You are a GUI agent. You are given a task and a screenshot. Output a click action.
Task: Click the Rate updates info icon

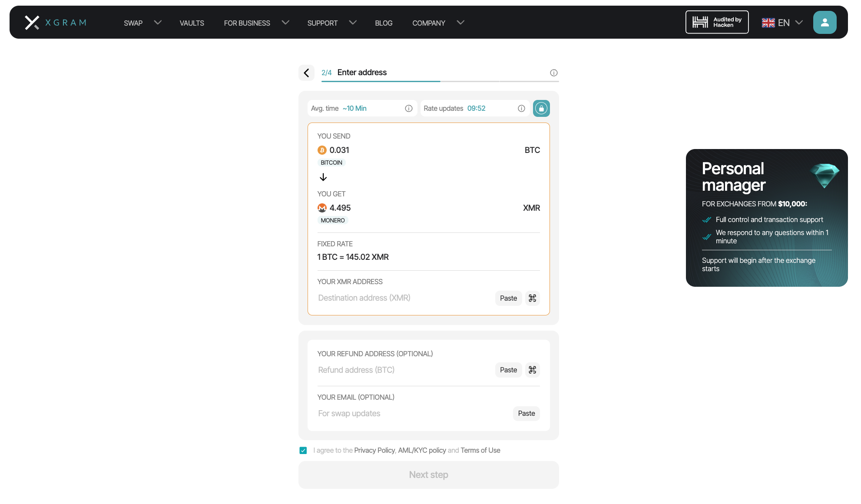pyautogui.click(x=521, y=109)
